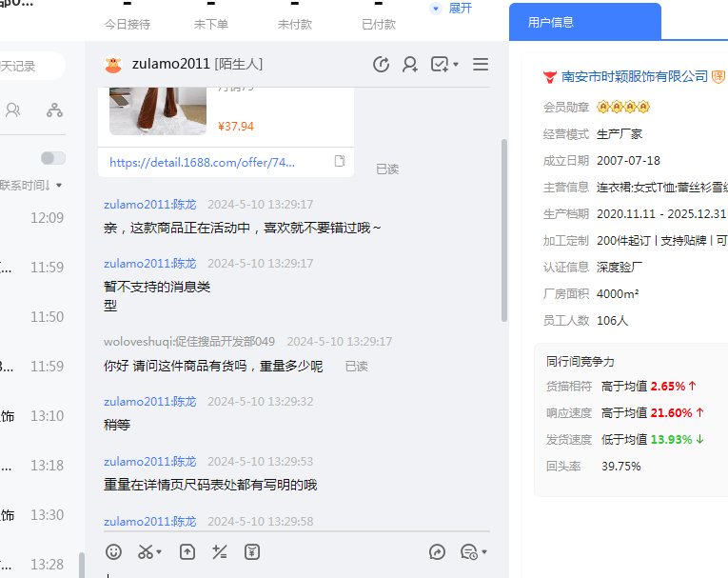Open dropdown arrow beside the checkbox-plus icon
728x578 pixels.
click(456, 65)
